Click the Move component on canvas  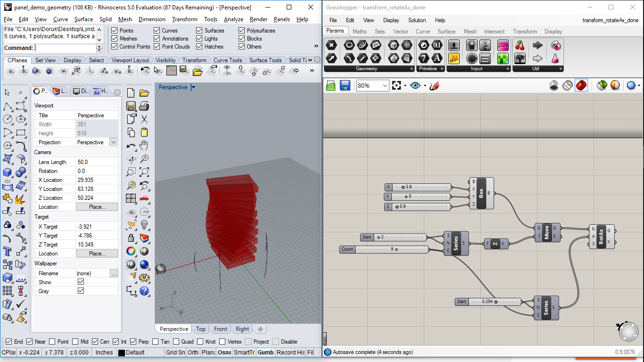tap(547, 232)
